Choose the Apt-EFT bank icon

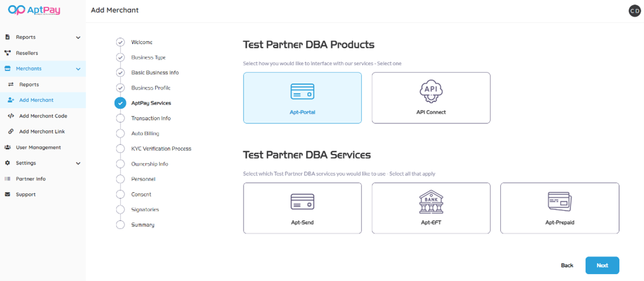click(x=431, y=201)
